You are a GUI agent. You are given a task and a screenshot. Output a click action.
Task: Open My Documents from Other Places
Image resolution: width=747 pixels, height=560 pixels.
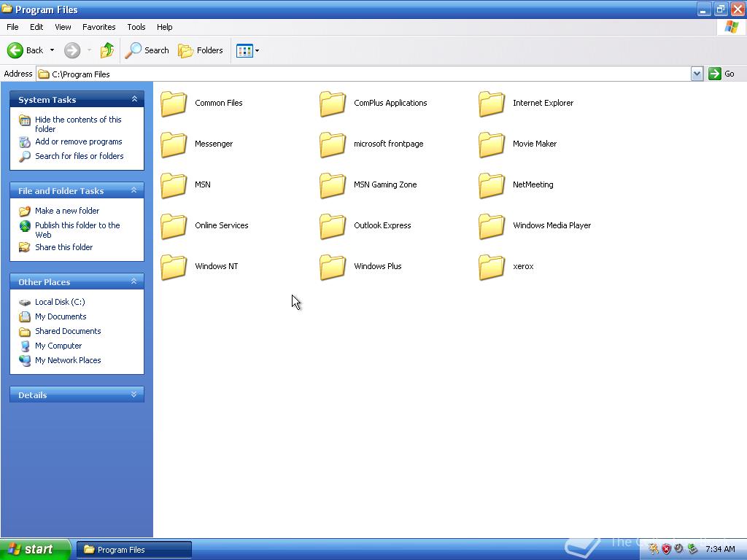click(61, 316)
